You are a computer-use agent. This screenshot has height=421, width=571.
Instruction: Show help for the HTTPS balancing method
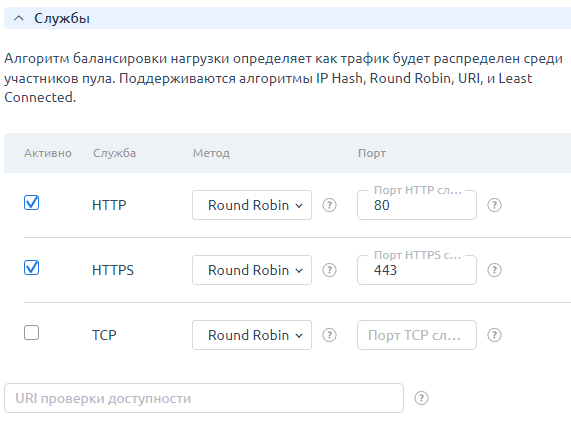(329, 270)
